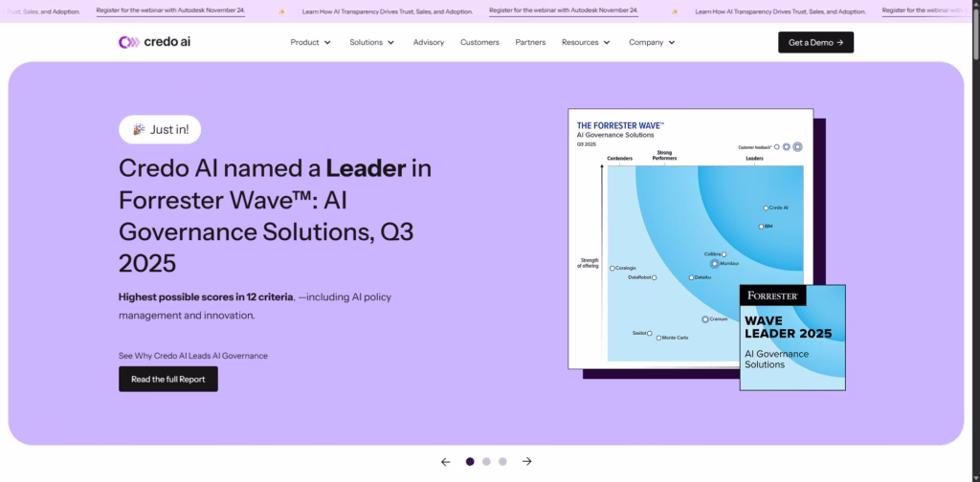Viewport: 980px width, 482px height.
Task: Expand the Solutions menu chevron
Action: 390,42
